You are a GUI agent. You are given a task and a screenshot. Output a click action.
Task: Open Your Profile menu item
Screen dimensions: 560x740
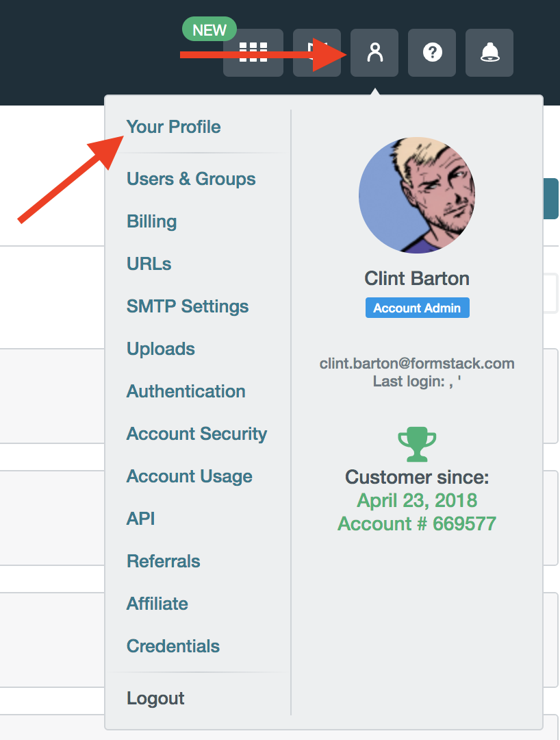coord(174,127)
